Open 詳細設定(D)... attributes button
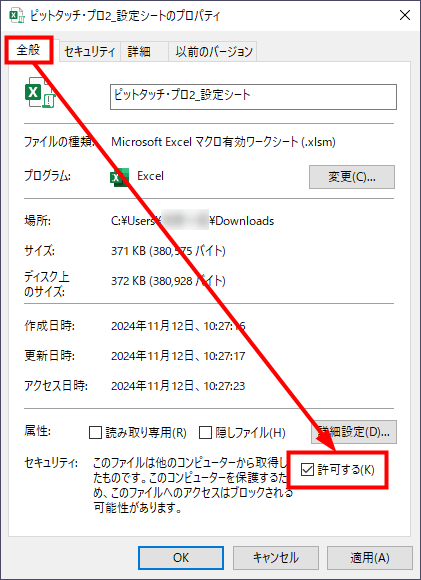 (x=354, y=432)
